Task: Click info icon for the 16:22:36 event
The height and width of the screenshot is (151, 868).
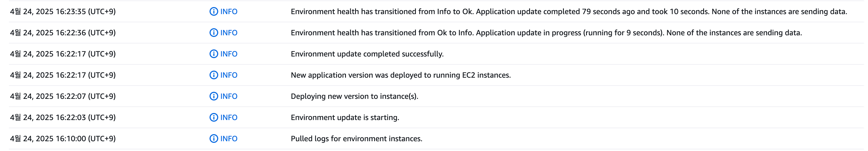Action: click(214, 33)
